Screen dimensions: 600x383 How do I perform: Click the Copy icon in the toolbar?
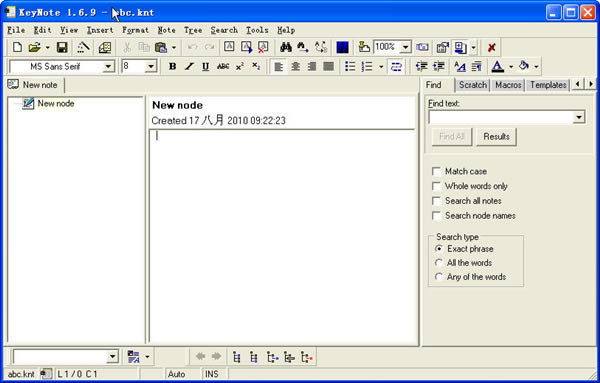(x=143, y=47)
